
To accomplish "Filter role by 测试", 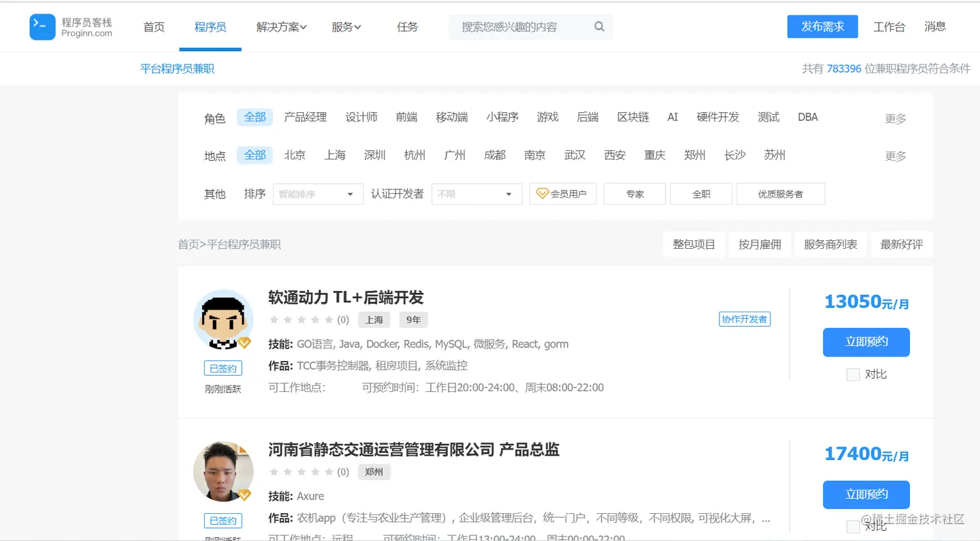I will (x=769, y=117).
